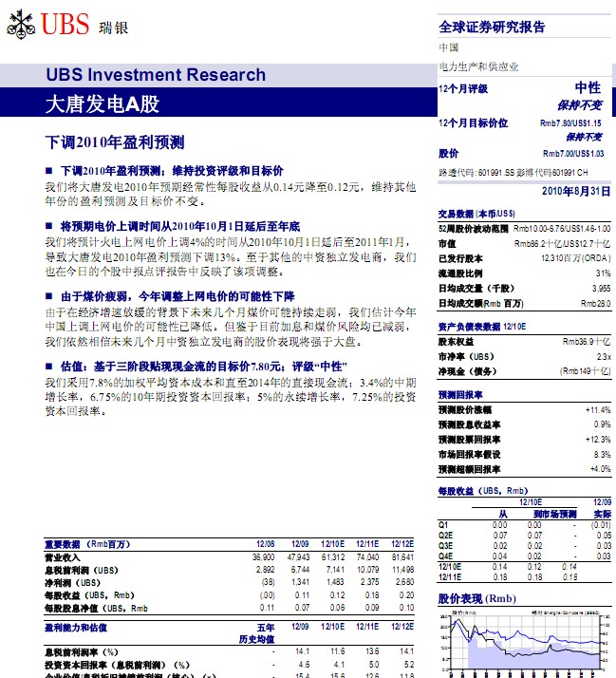Click the UBS three-keys logo

(21, 25)
